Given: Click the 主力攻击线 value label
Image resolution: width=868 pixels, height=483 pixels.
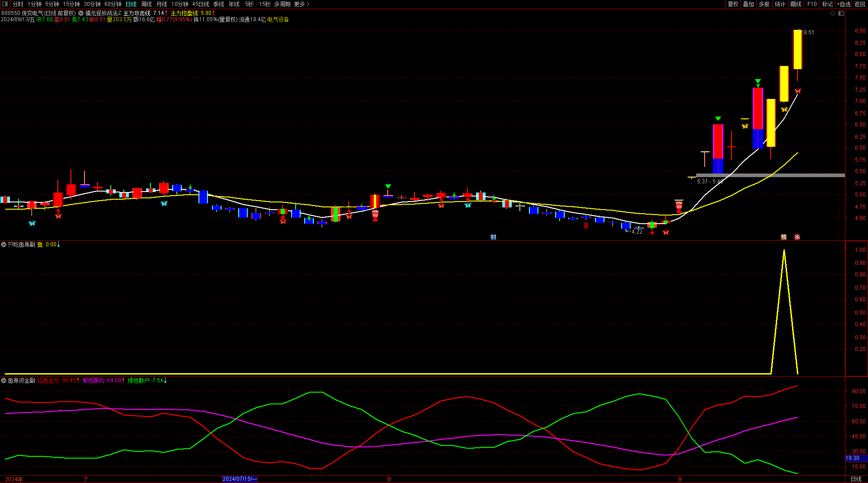Looking at the screenshot, I should [x=146, y=13].
